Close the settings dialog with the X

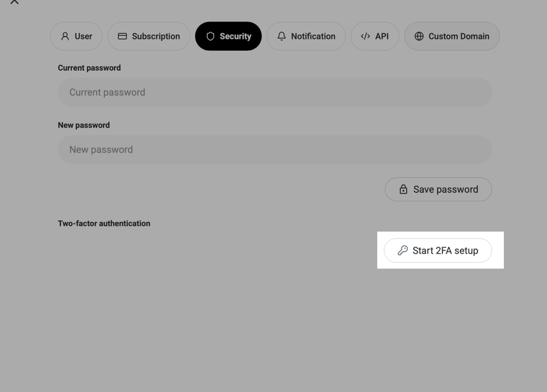click(14, 2)
